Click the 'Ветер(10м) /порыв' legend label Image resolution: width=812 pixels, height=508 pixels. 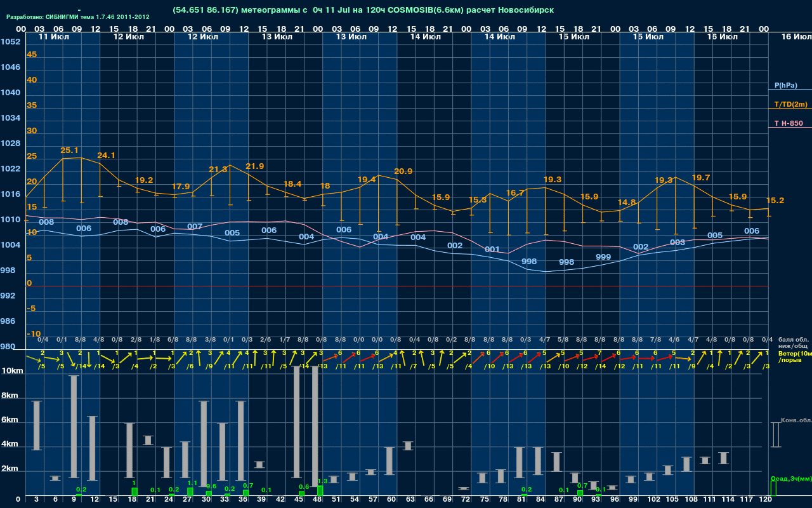click(x=795, y=356)
